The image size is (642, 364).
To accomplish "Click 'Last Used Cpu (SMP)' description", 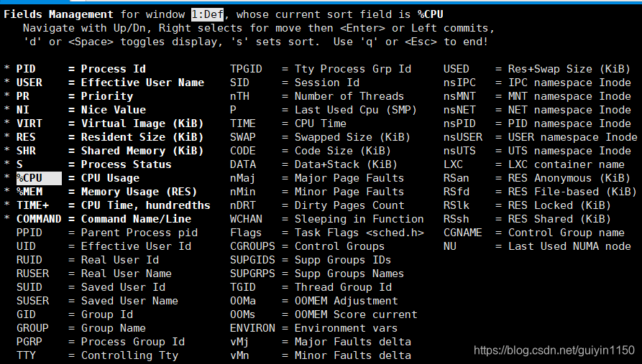I will coord(356,110).
